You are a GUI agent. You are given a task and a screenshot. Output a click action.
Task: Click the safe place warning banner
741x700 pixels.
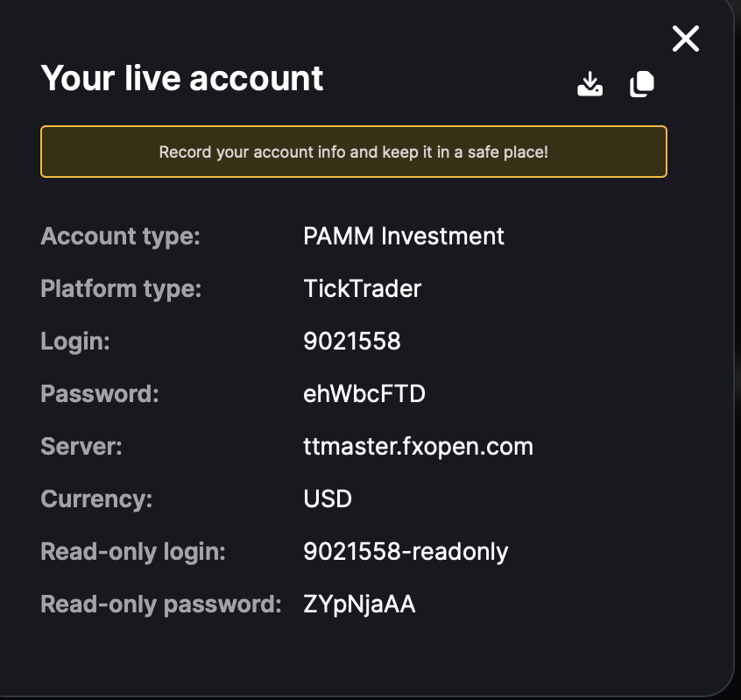(354, 152)
